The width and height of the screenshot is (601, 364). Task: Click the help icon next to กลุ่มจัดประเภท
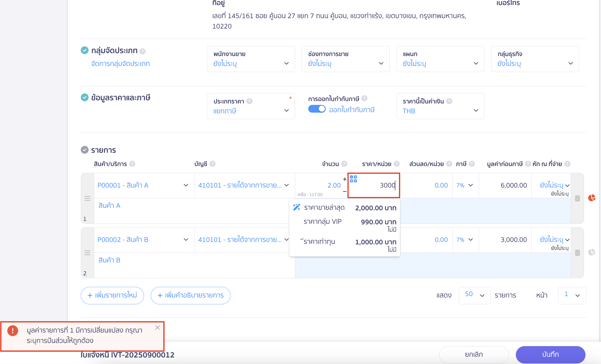point(143,51)
